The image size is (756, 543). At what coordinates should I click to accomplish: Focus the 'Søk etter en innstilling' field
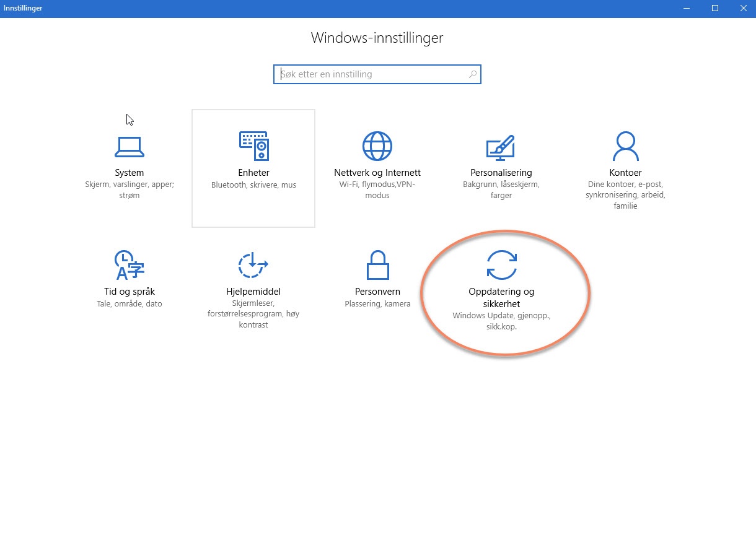click(377, 74)
